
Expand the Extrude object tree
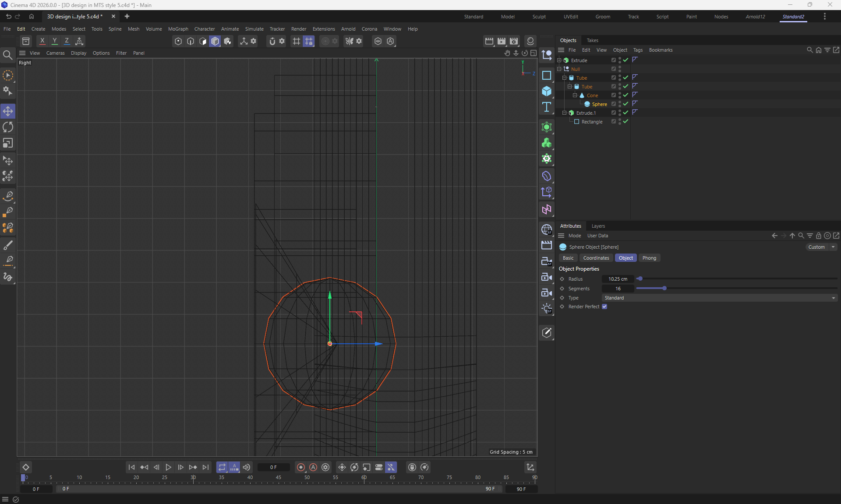pyautogui.click(x=559, y=60)
